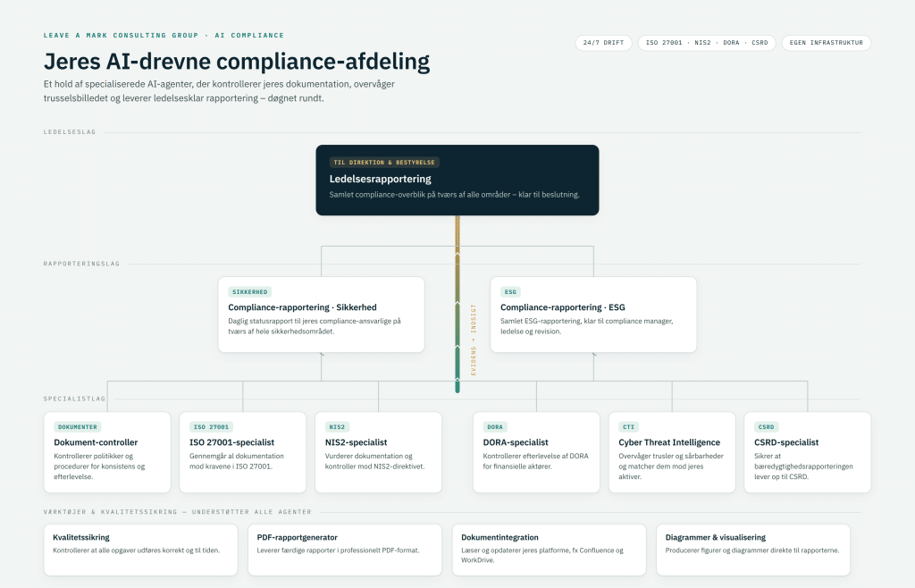The width and height of the screenshot is (915, 588).
Task: Click the intro paragraph 'Et hold af specialiserede AI-agenter'
Action: coord(219,91)
